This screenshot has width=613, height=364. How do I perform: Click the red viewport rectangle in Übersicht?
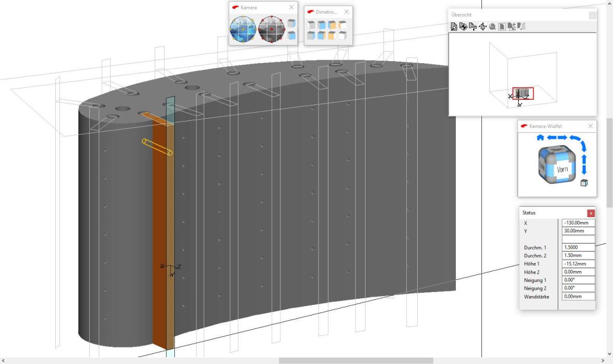[523, 93]
